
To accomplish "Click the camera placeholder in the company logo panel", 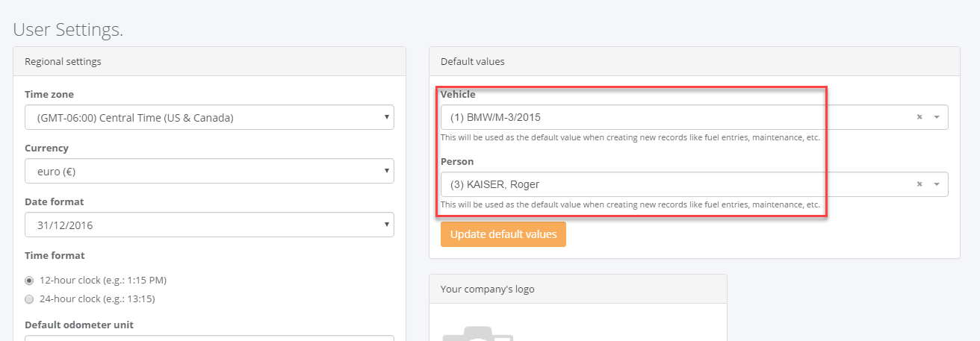I will [x=478, y=333].
